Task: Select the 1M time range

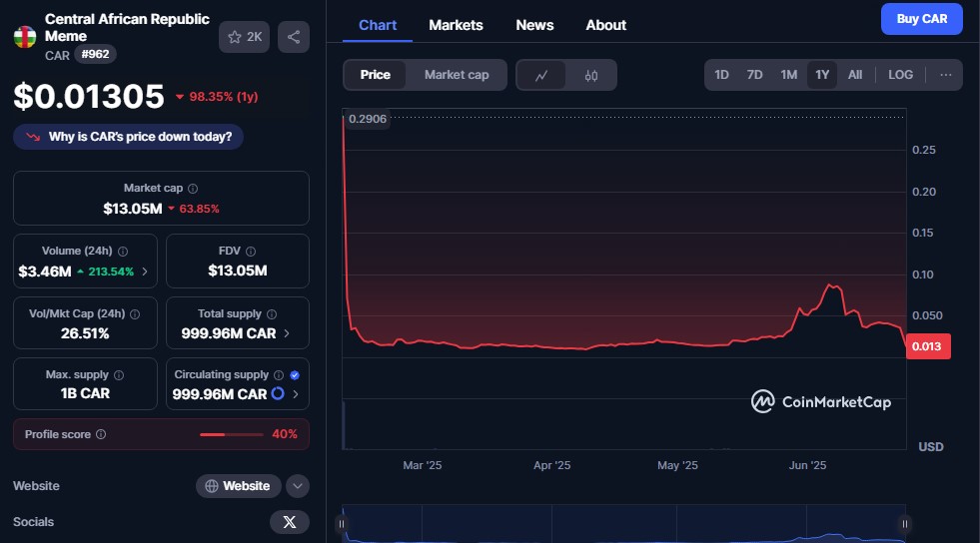Action: click(789, 75)
